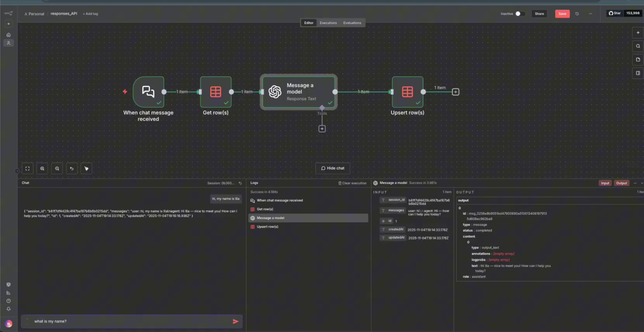The image size is (644, 332).
Task: Click the updatedAt input field pill
Action: point(393,238)
